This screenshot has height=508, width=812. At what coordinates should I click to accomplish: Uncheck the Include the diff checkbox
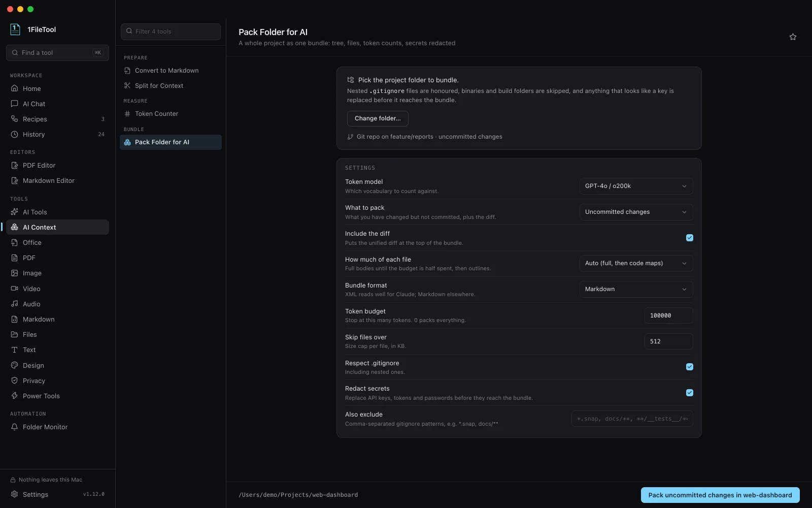point(689,238)
